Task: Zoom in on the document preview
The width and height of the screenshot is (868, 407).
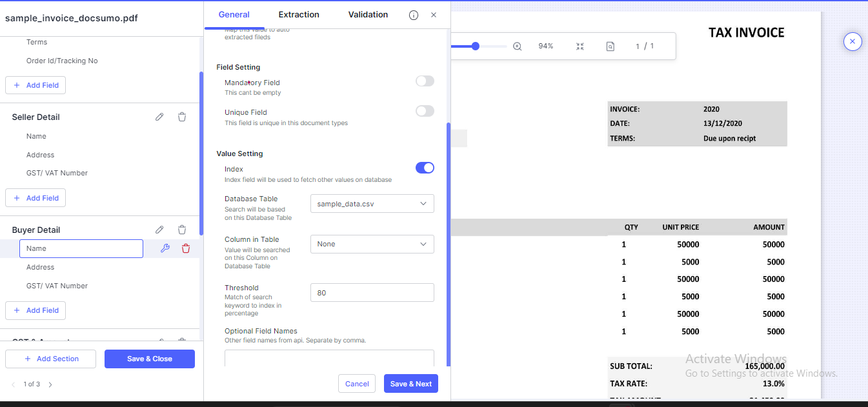Action: click(x=517, y=46)
